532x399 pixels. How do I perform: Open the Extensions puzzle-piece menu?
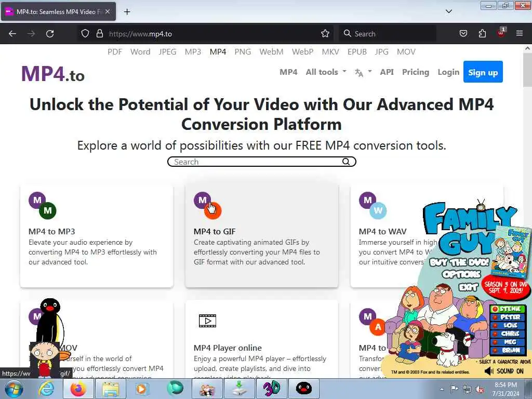coord(482,34)
